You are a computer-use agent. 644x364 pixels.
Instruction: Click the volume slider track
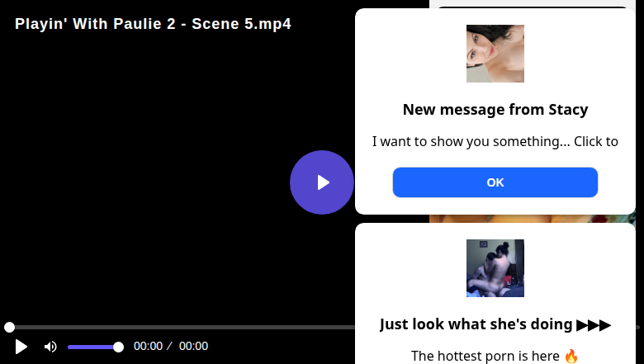point(91,347)
